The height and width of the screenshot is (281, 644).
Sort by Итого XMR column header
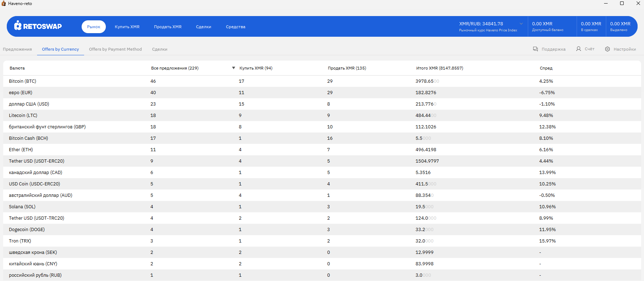[439, 68]
